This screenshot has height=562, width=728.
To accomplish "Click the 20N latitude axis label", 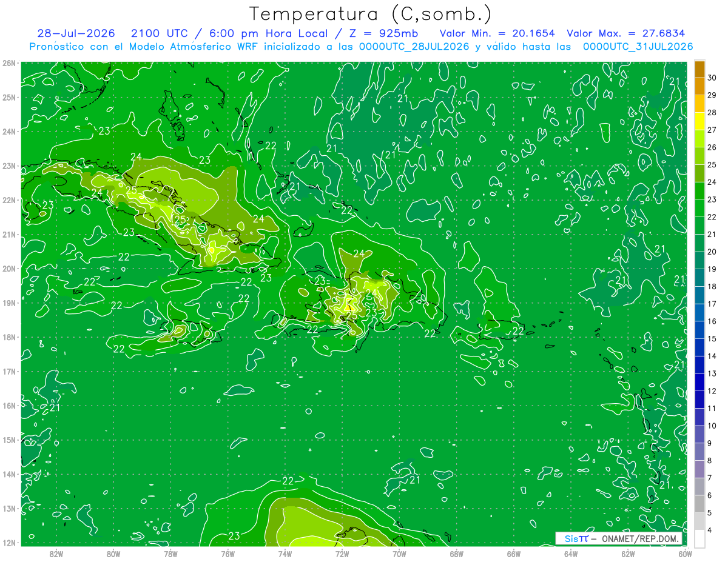I will (x=8, y=269).
